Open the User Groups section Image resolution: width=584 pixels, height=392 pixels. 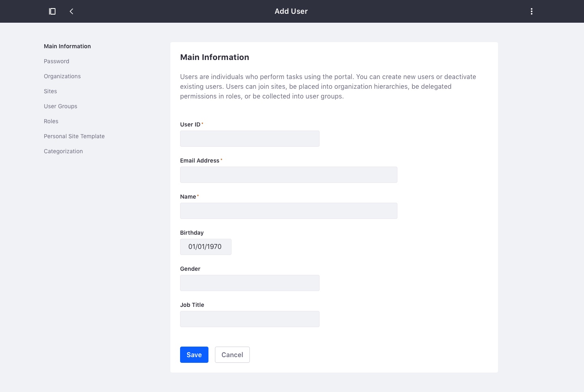(60, 106)
